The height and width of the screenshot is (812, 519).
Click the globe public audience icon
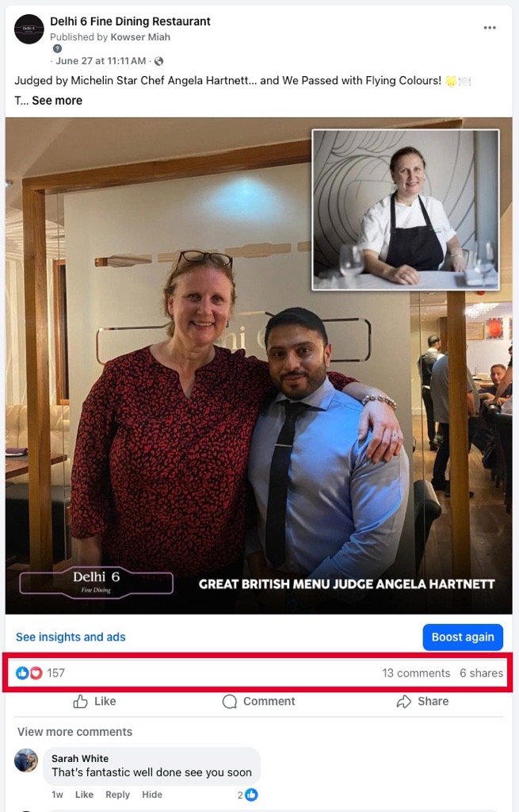pyautogui.click(x=158, y=61)
